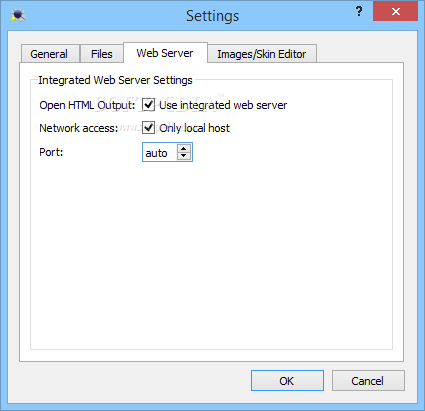Click the 'Port:' label
This screenshot has width=425, height=411.
51,152
